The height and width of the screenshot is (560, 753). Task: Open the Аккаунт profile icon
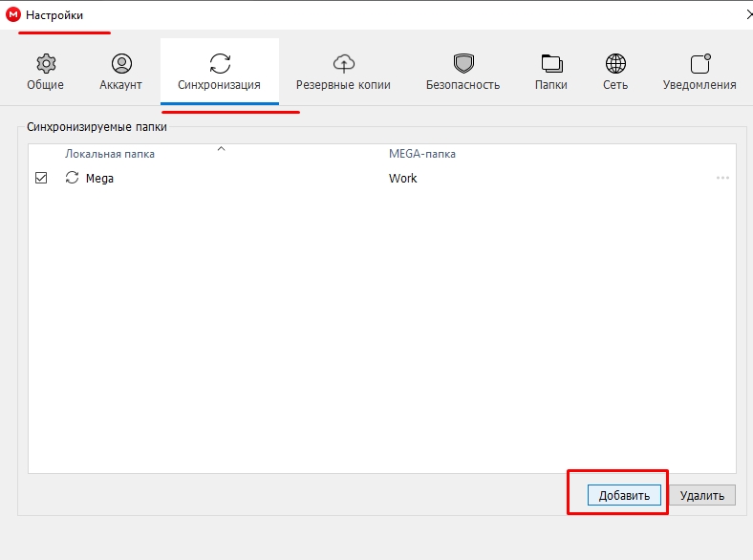[120, 64]
